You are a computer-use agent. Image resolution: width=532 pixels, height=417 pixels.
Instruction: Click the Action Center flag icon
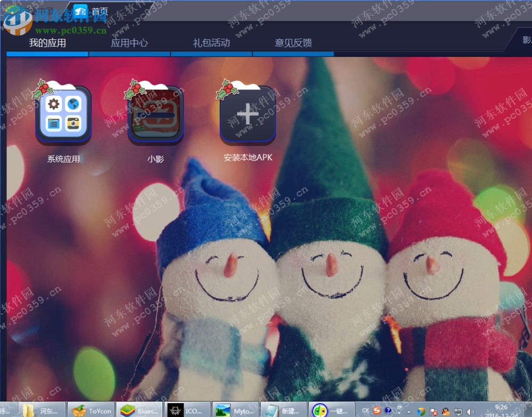tap(433, 412)
